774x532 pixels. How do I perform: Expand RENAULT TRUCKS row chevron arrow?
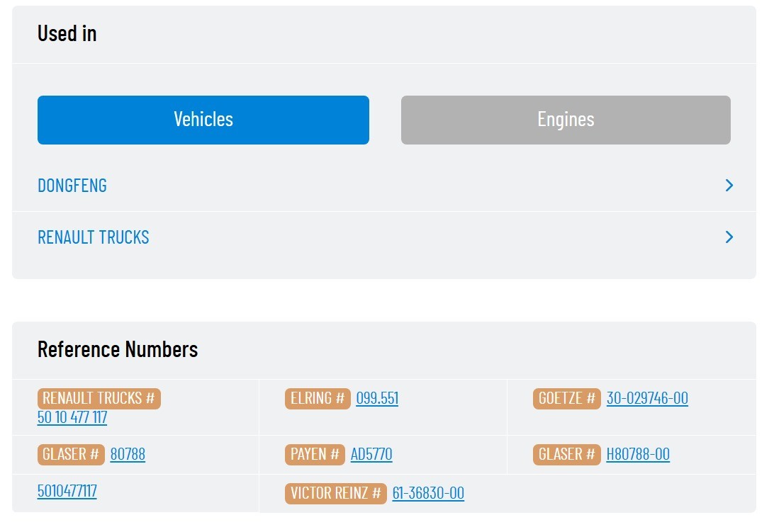coord(729,237)
